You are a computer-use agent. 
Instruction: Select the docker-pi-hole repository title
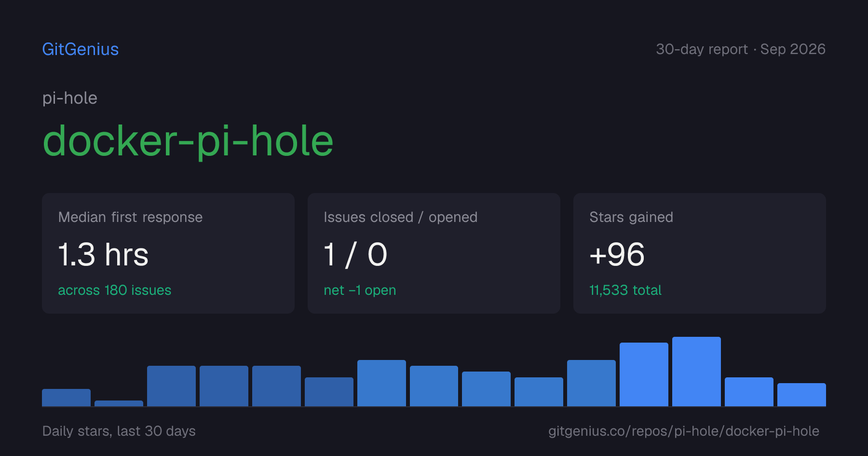188,141
